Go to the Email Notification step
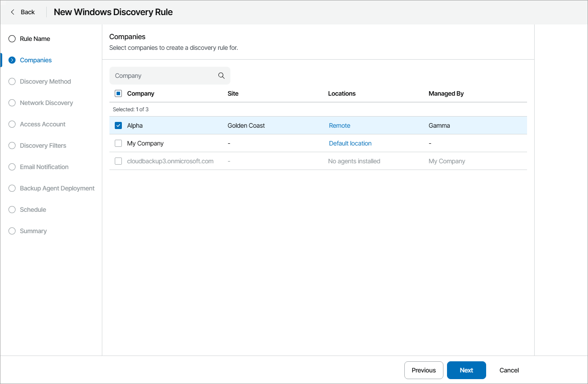 [44, 167]
